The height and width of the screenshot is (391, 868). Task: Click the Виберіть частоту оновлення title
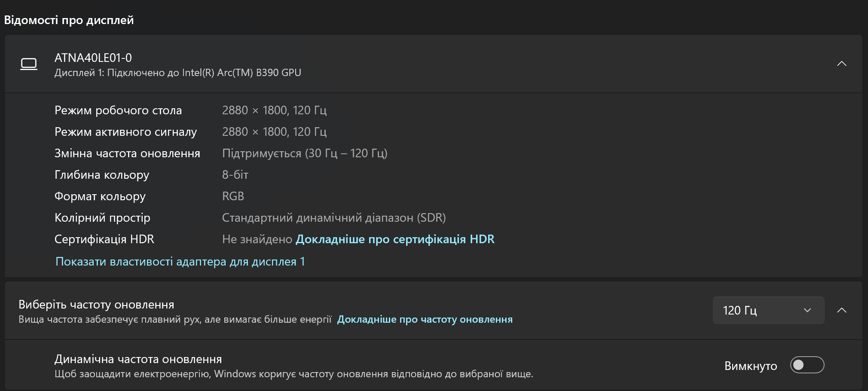pos(96,305)
